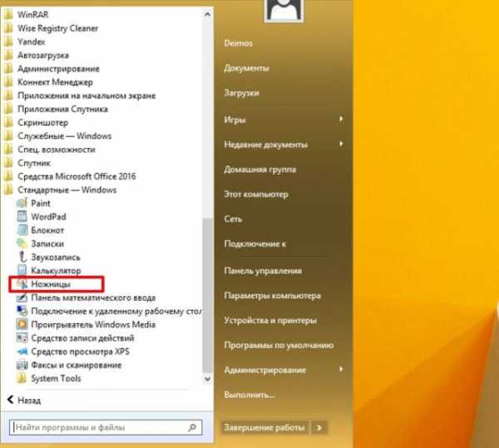Image resolution: width=499 pixels, height=448 pixels.
Task: Click the search magnifier icon
Action: point(192,427)
